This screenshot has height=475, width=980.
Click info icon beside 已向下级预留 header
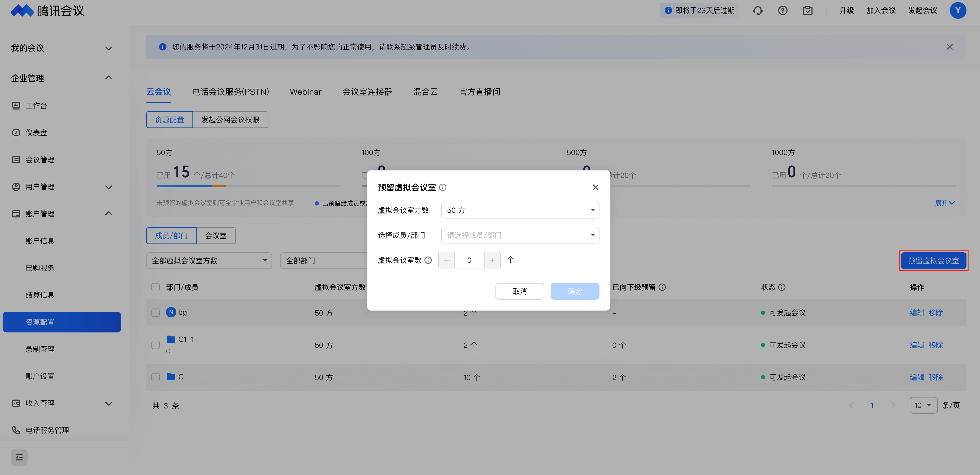(662, 287)
